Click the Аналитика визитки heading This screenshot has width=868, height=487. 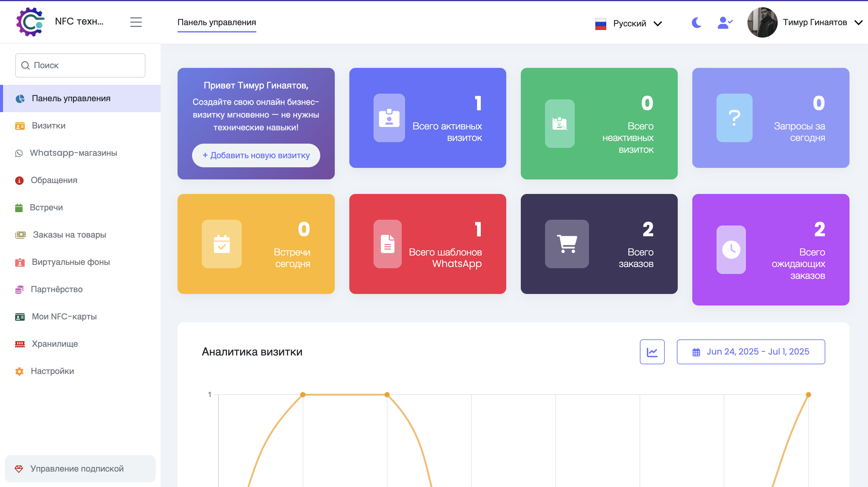[x=252, y=352]
